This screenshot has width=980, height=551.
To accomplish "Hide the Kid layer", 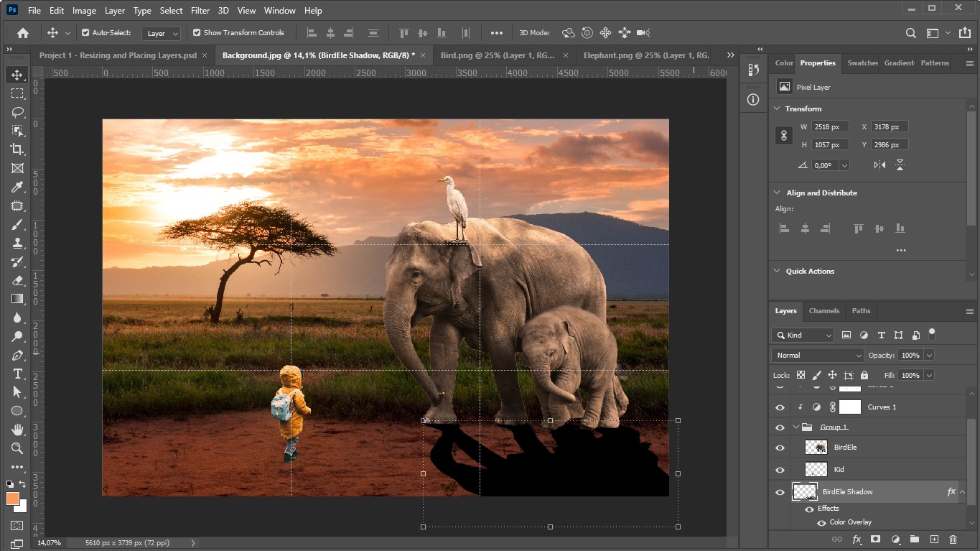I will [780, 470].
